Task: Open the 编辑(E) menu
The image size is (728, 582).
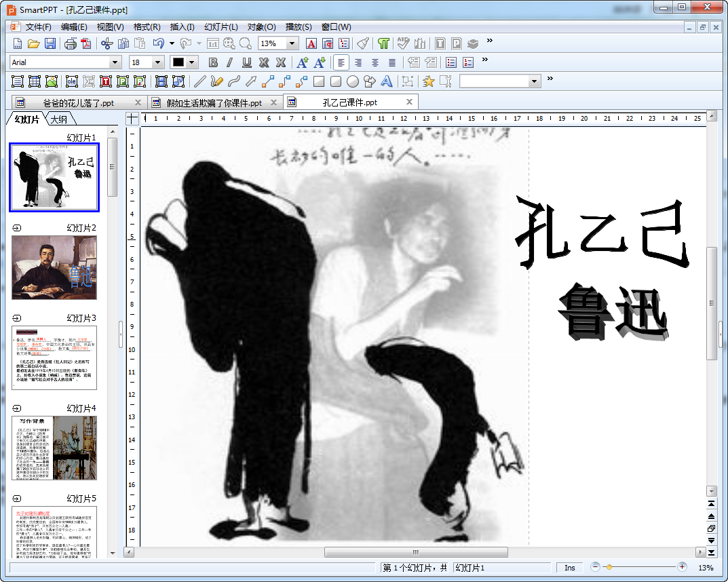Action: [74, 27]
